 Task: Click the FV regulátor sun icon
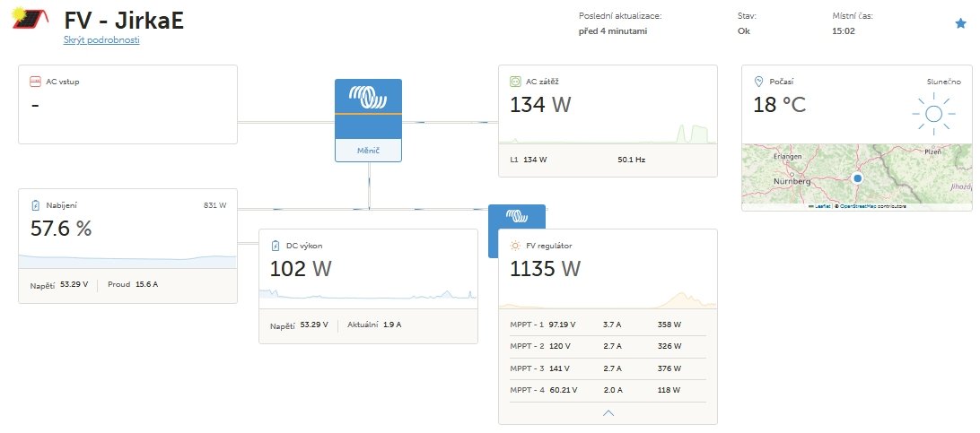point(515,245)
